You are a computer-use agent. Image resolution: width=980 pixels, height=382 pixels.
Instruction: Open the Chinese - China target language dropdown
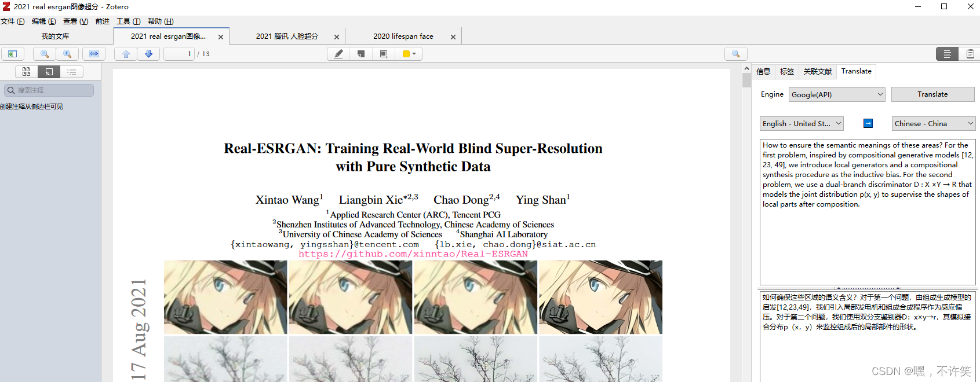tap(934, 123)
